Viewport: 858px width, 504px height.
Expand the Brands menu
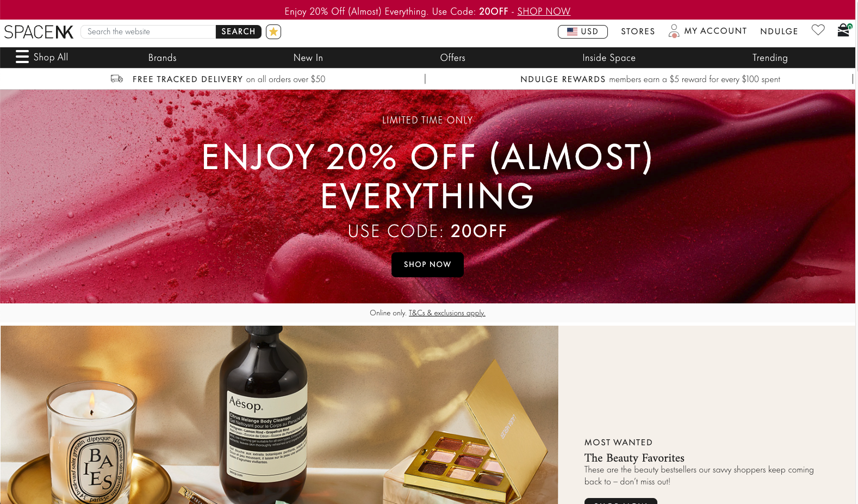point(162,58)
